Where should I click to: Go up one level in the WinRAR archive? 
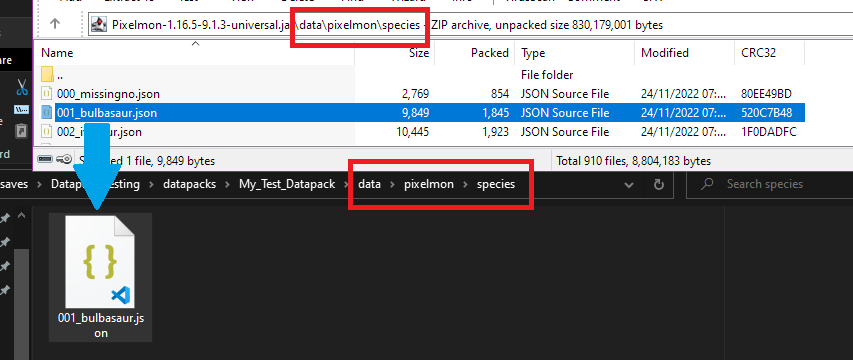[x=55, y=24]
